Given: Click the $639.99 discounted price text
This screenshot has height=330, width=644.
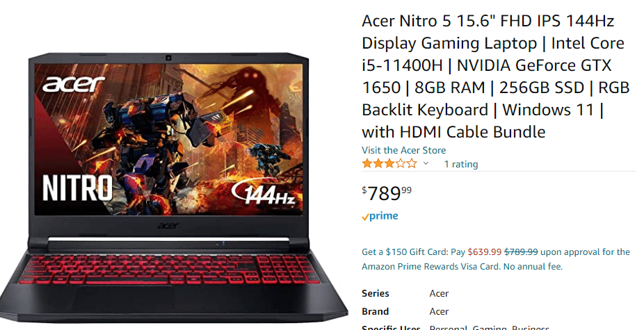Looking at the screenshot, I should (x=484, y=251).
